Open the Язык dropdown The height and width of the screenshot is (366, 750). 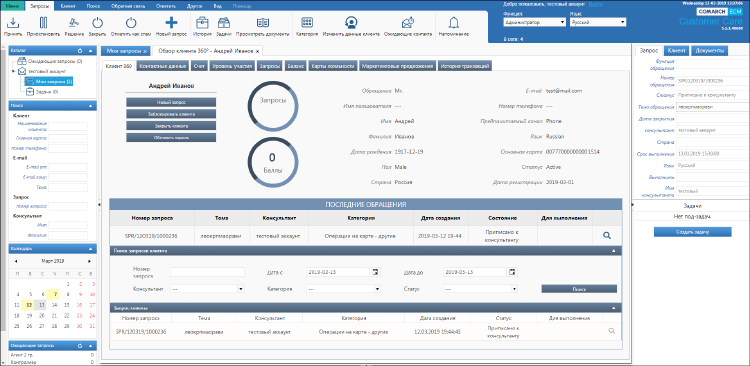coord(598,22)
